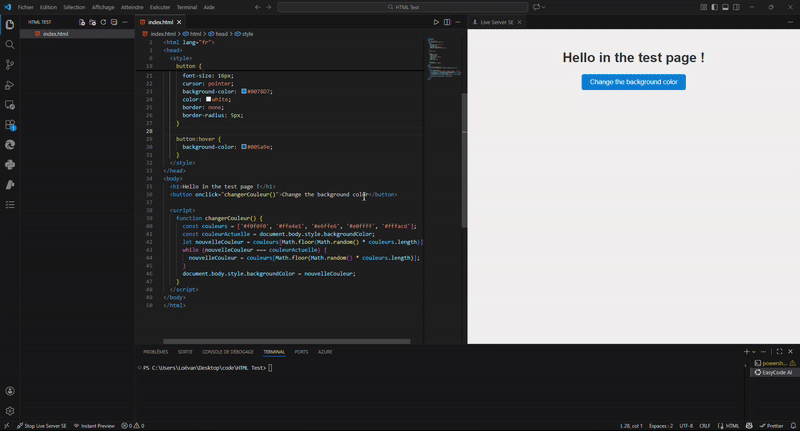Image resolution: width=800 pixels, height=431 pixels.
Task: Run the index.html file with play icon
Action: click(436, 22)
